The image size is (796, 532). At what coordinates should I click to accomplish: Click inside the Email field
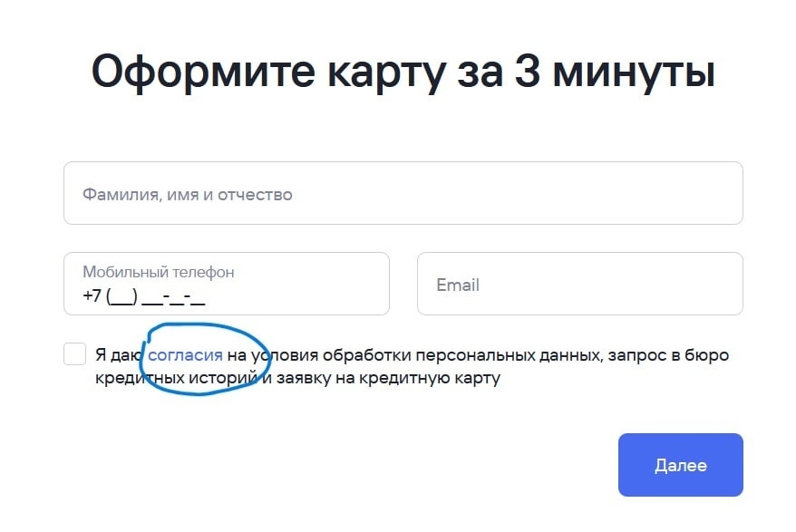coord(579,284)
